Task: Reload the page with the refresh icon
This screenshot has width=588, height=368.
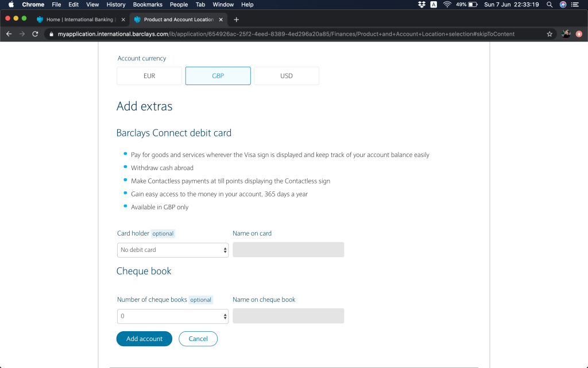Action: (35, 34)
